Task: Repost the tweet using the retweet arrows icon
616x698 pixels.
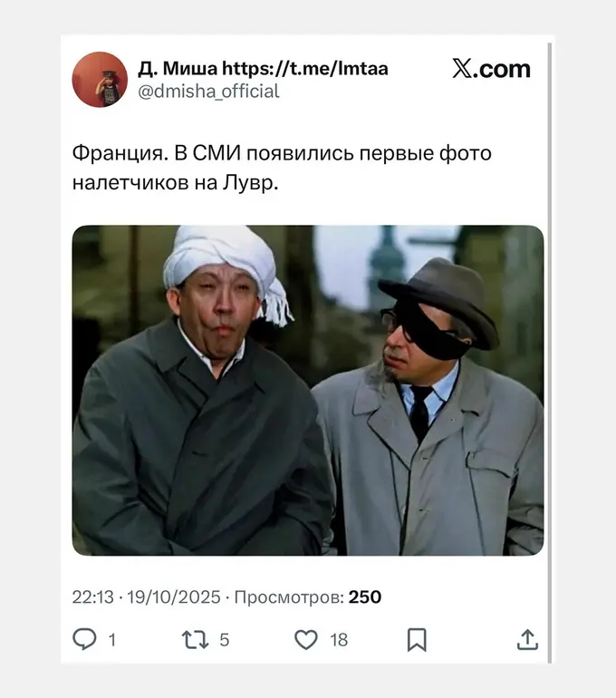Action: (x=195, y=640)
